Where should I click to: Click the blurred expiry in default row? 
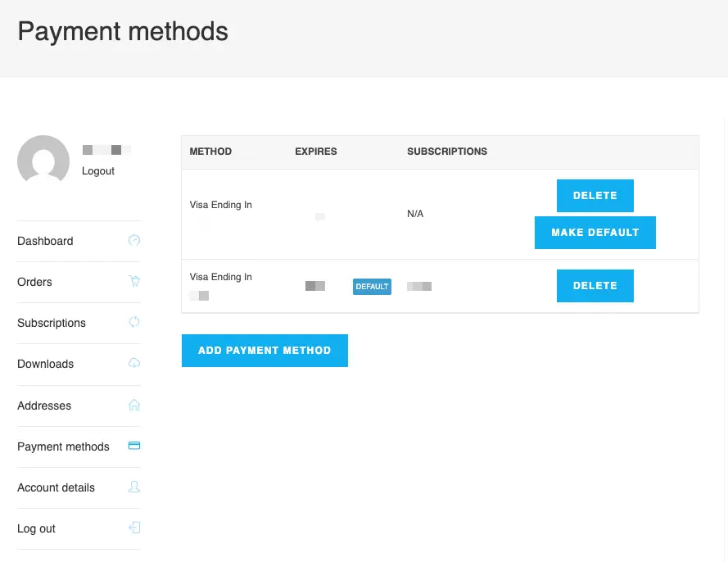point(314,286)
